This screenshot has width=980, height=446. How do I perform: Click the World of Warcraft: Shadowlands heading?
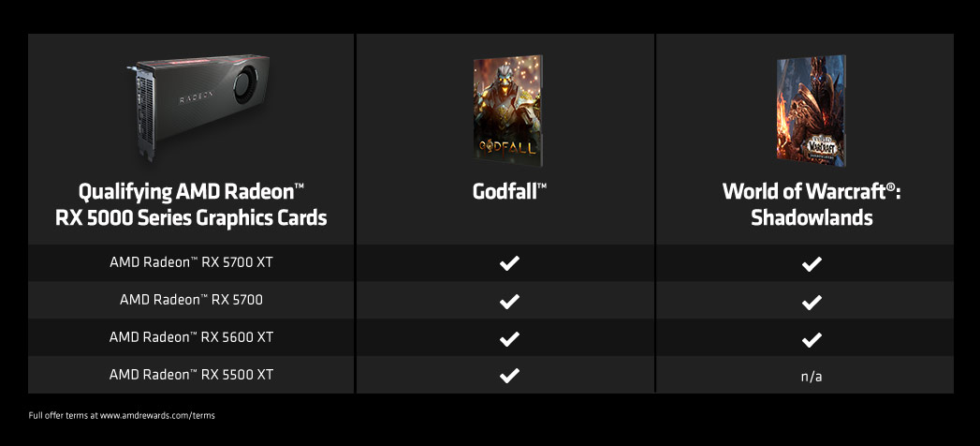pos(812,204)
